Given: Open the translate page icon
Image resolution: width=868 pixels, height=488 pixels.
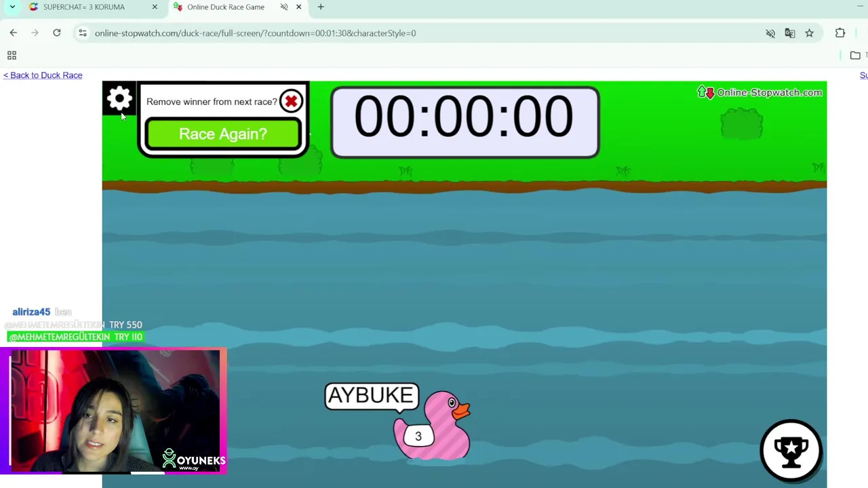Looking at the screenshot, I should pos(790,33).
